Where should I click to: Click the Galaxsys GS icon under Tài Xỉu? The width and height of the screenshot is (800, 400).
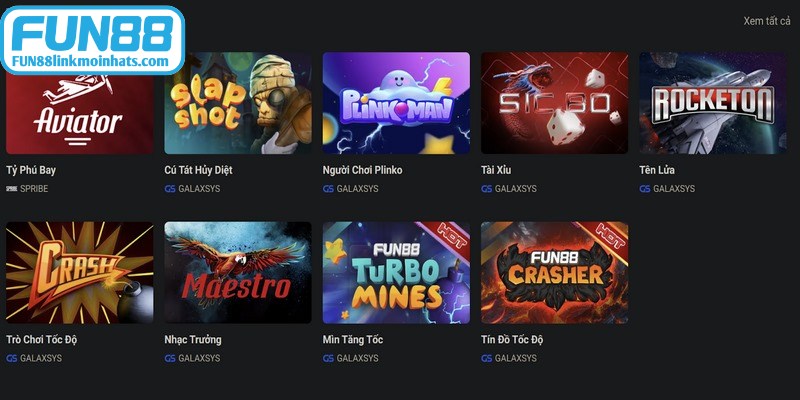[487, 189]
